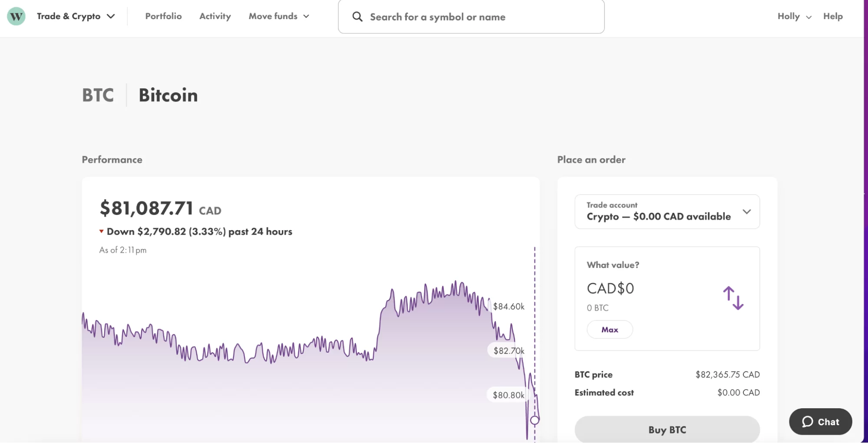Screen dimensions: 868x443
Task: Click the 'Place an order' heading
Action: [591, 160]
